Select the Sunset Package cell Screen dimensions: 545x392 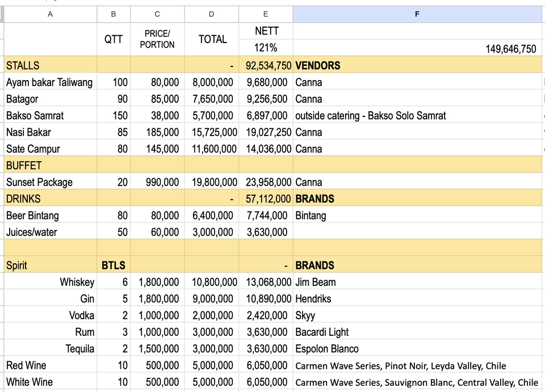point(50,181)
